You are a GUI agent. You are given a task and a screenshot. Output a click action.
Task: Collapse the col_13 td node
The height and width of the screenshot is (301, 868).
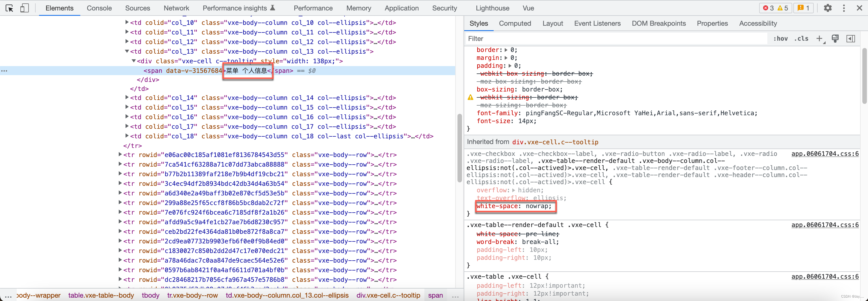[x=127, y=51]
